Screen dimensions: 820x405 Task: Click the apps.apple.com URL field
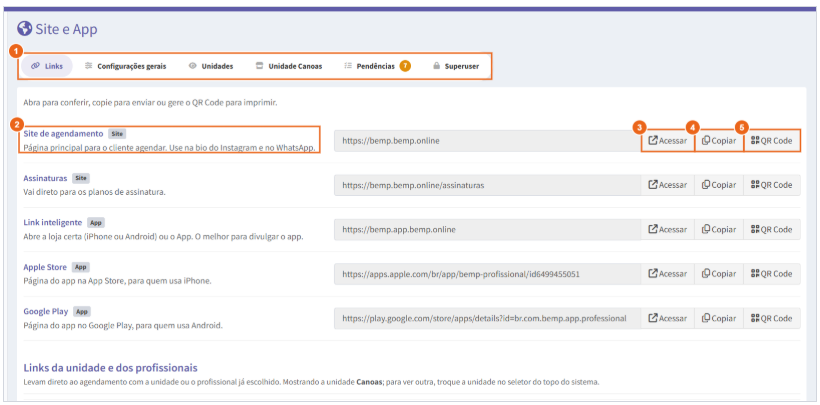[x=487, y=274]
